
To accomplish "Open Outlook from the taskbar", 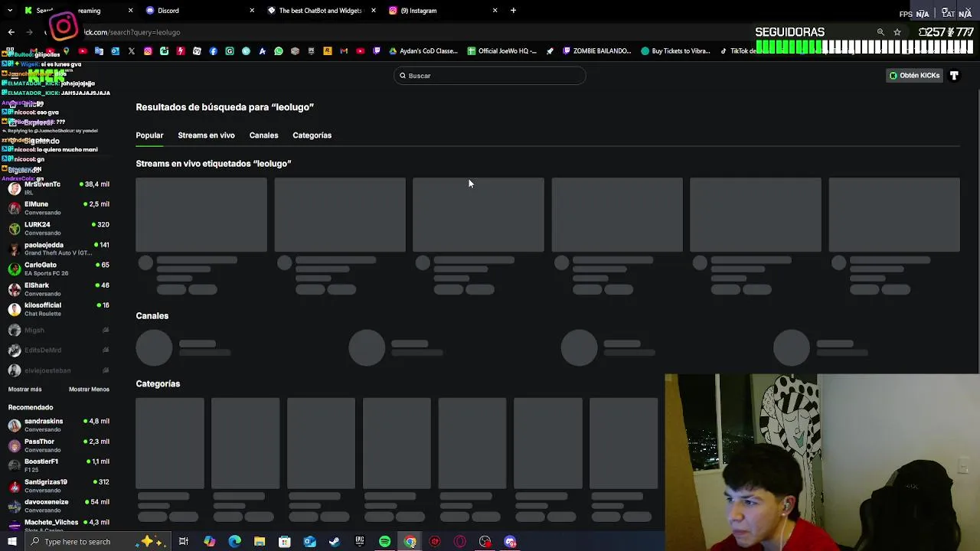I will click(x=309, y=542).
